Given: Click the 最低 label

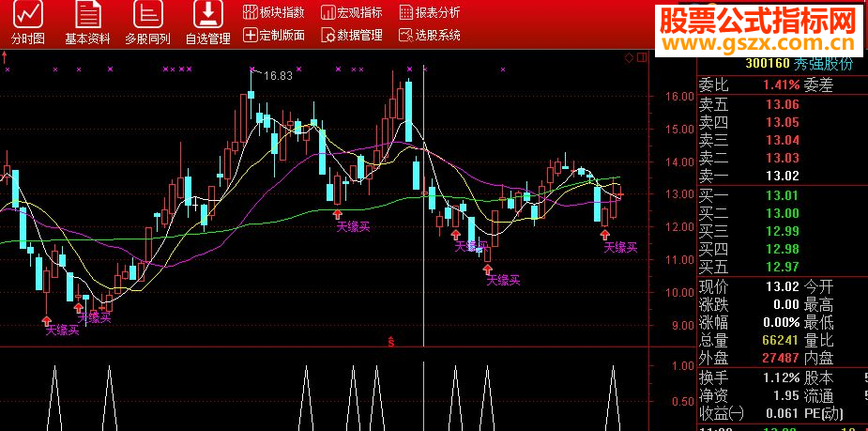Looking at the screenshot, I should tap(819, 322).
